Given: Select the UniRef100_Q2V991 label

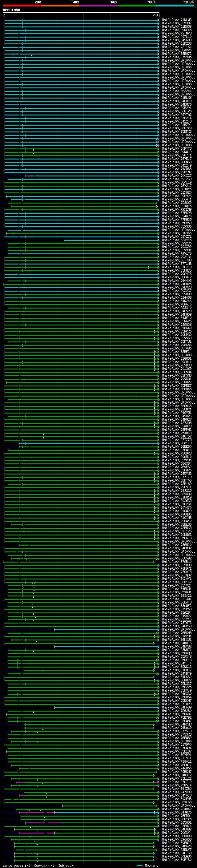Looking at the screenshot, I should (177, 250).
